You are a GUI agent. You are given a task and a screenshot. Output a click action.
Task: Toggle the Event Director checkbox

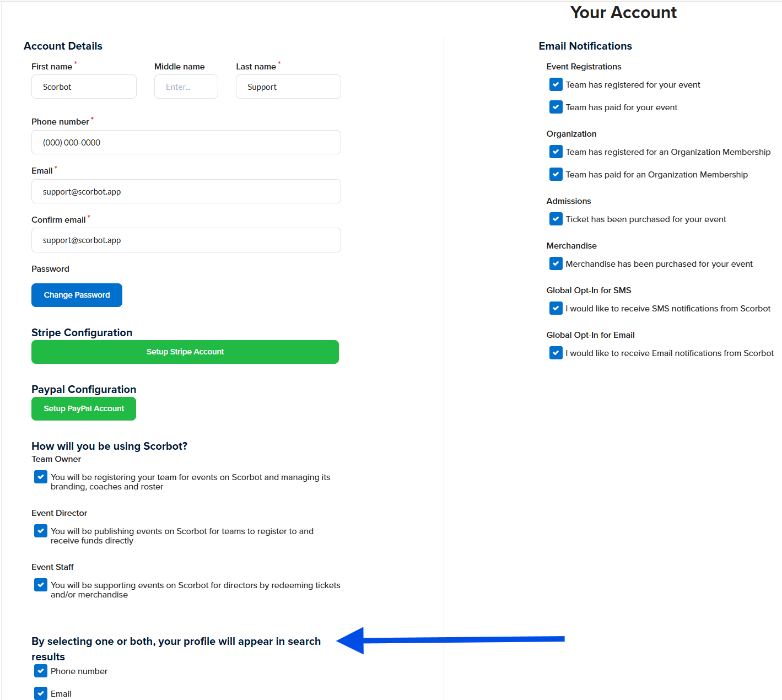[41, 531]
